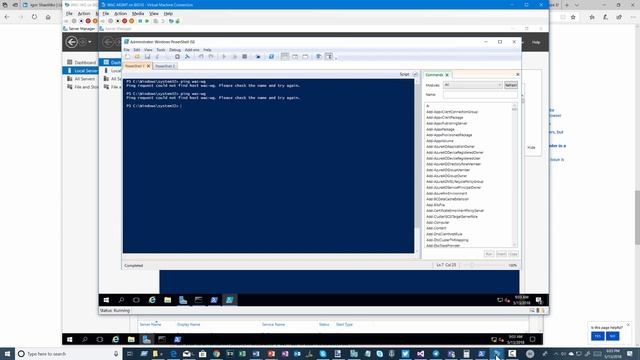Viewport: 640px width, 360px height.
Task: Open the Add-ons menu in PowerShell ISE
Action: click(192, 50)
